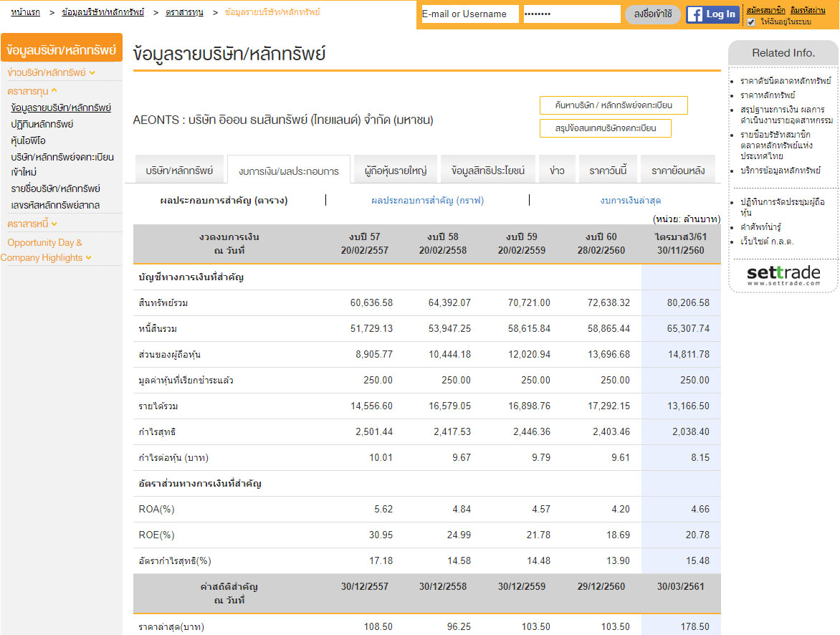Click ลืมรหัสผ่าน forgot password link
840x635 pixels.
click(808, 10)
